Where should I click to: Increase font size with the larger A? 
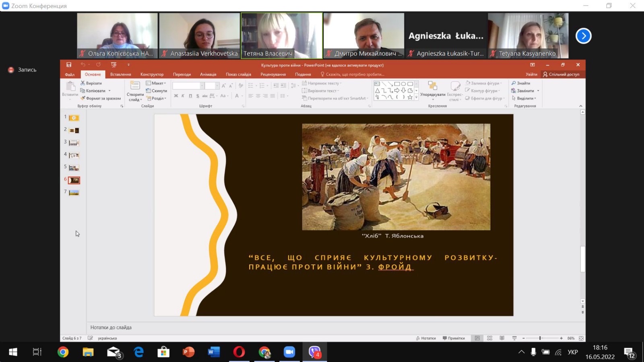(223, 86)
